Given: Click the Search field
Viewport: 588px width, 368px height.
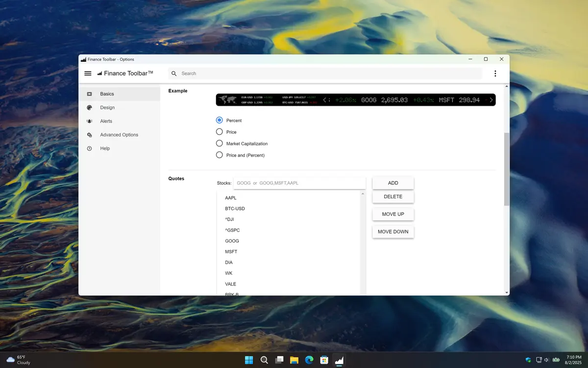Looking at the screenshot, I should click(325, 74).
